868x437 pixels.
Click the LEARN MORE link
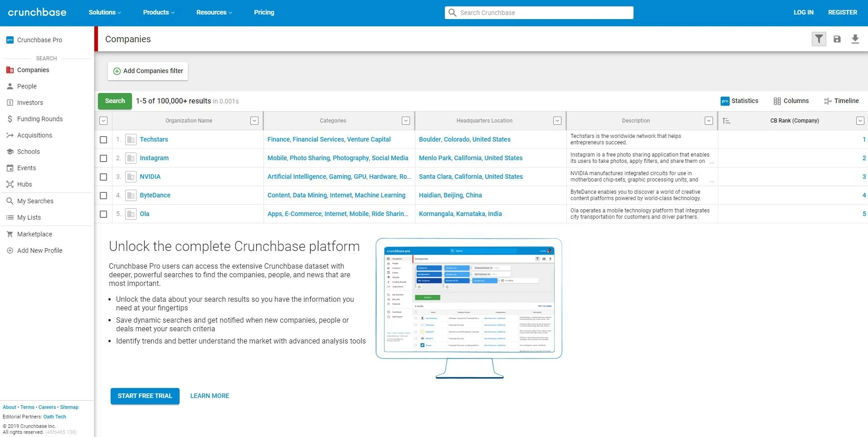coord(210,396)
